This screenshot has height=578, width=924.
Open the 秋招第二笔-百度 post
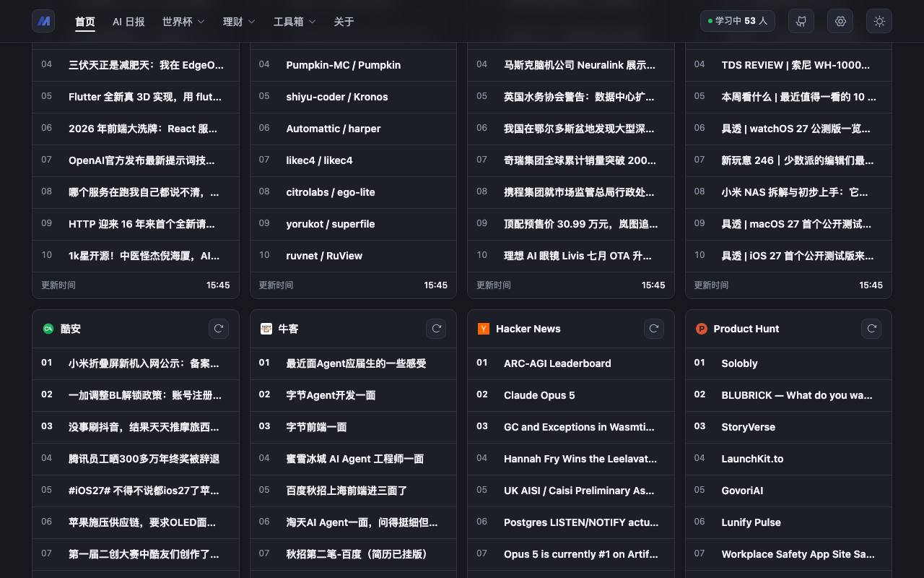353,554
